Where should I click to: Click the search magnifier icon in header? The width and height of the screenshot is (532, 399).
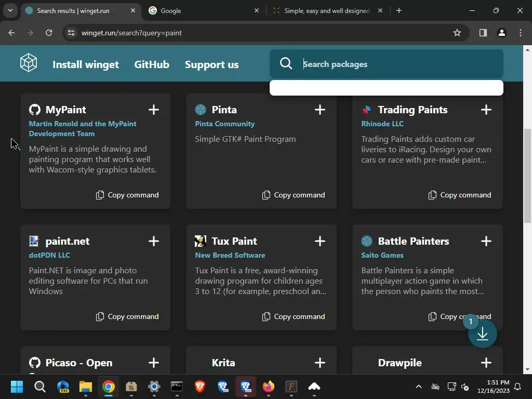(x=286, y=63)
